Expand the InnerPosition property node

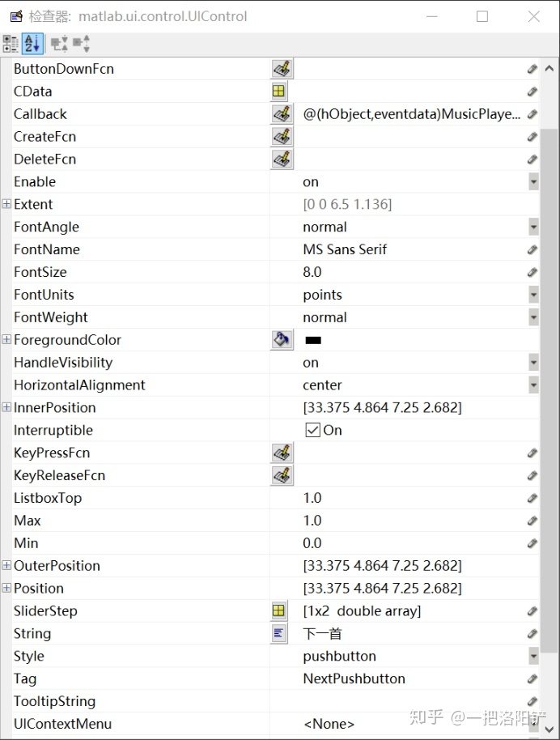pos(6,406)
